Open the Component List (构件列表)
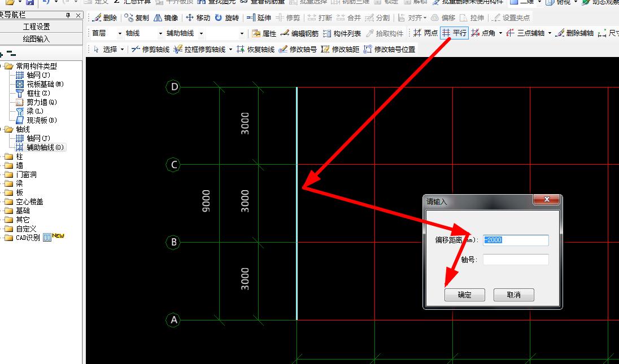 [x=342, y=33]
